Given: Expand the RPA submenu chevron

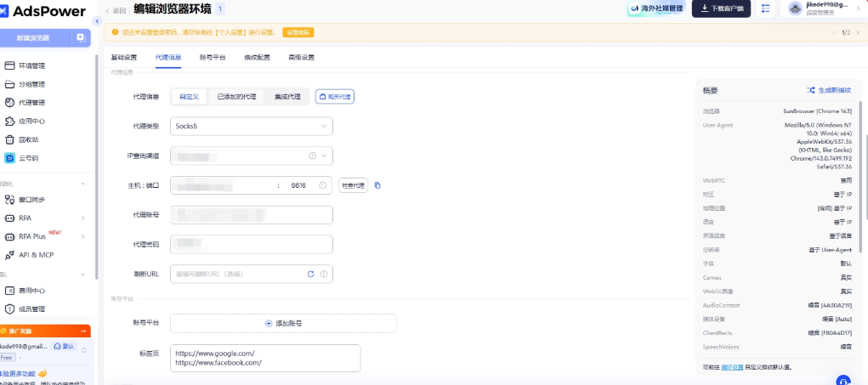Looking at the screenshot, I should [83, 218].
